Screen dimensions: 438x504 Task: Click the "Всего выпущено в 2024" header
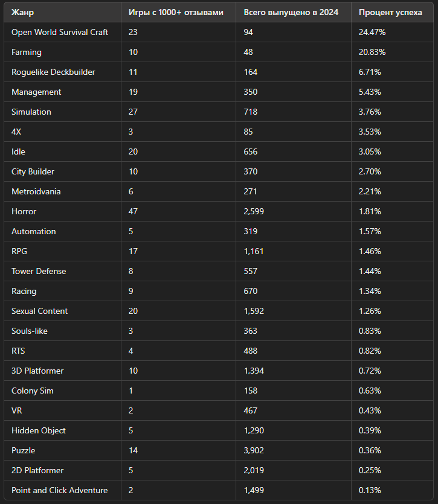pyautogui.click(x=291, y=12)
